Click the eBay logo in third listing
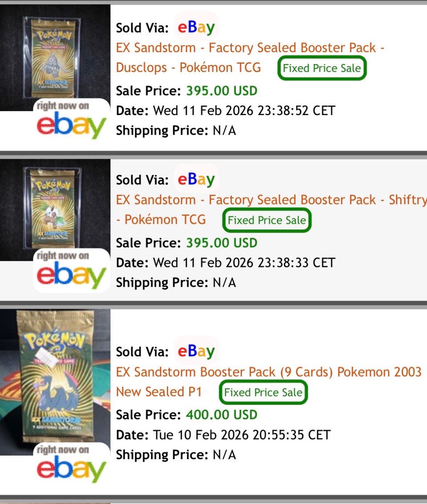 tap(196, 351)
